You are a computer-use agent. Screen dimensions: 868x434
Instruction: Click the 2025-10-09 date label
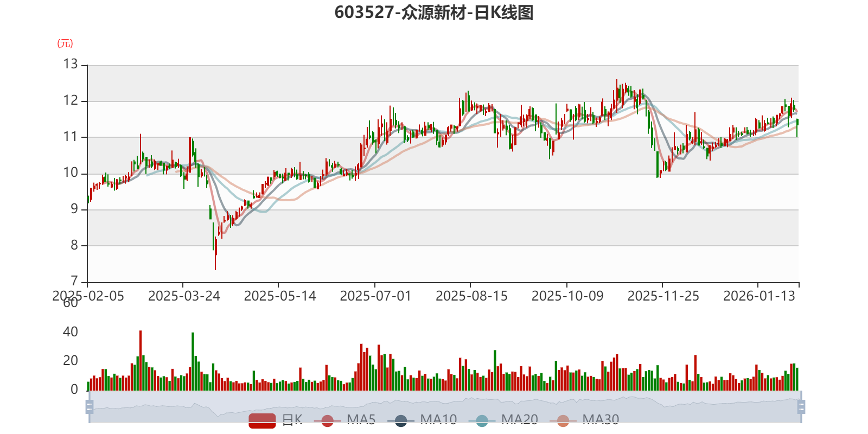point(567,296)
